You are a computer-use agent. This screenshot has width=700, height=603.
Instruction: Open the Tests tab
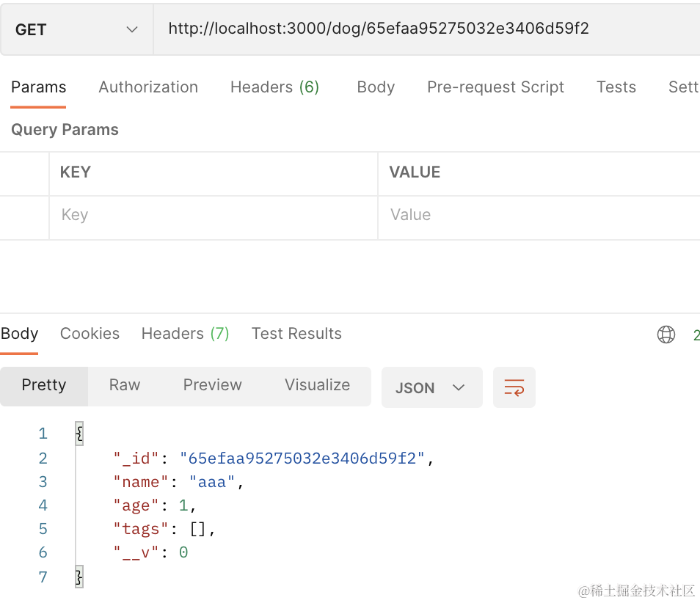pos(616,87)
